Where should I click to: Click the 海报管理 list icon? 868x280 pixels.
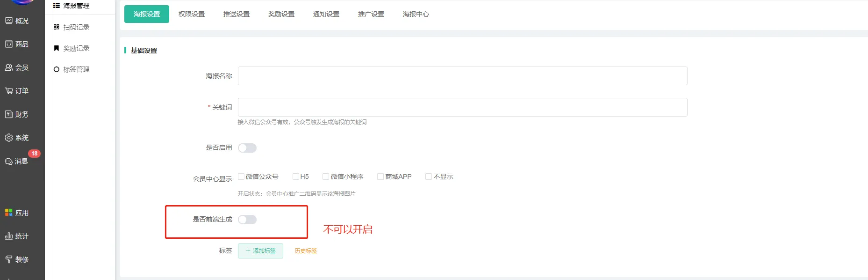click(57, 6)
